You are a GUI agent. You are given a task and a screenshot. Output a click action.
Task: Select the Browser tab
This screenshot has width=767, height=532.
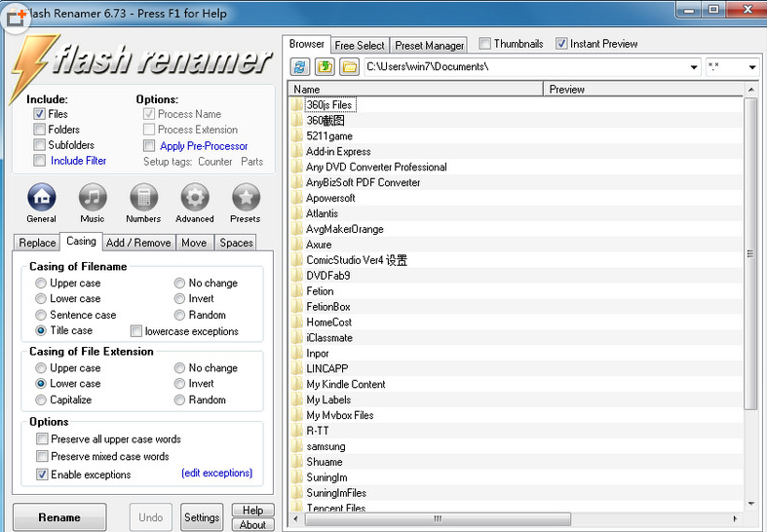(307, 44)
